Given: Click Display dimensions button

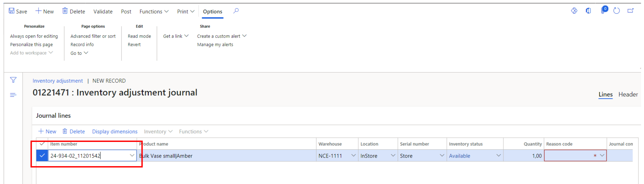Looking at the screenshot, I should pos(115,131).
